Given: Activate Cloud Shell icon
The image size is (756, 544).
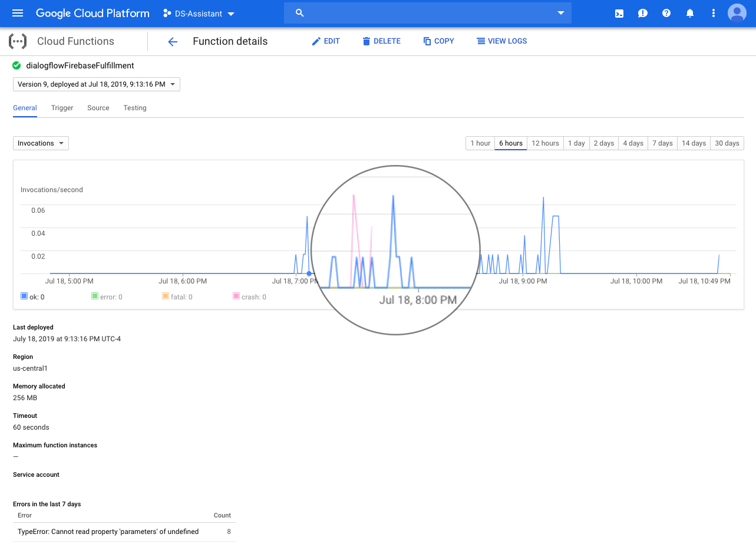Looking at the screenshot, I should point(619,13).
